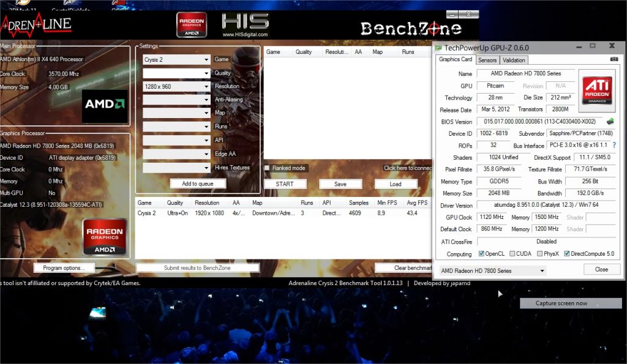The width and height of the screenshot is (627, 364).
Task: Toggle the PhysX checkbox in GPU-Z
Action: [540, 253]
